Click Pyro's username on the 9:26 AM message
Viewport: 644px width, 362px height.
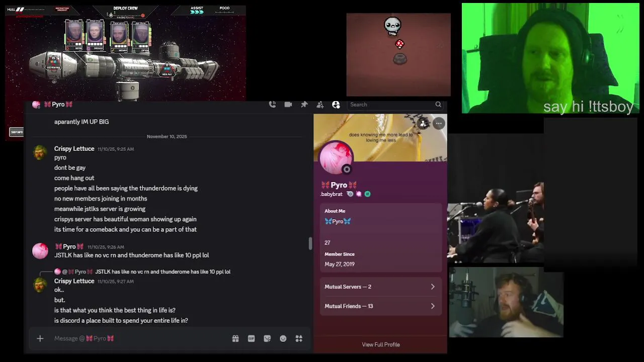pos(69,247)
